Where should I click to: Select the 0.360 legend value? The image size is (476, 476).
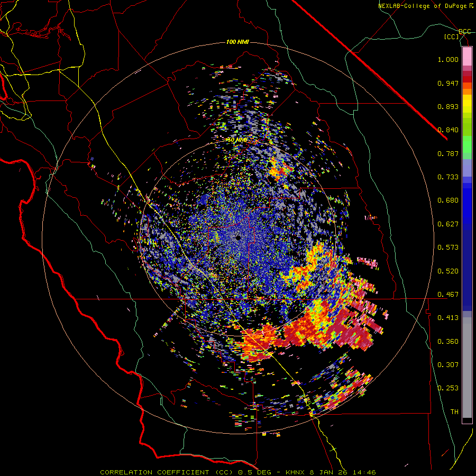(x=448, y=342)
